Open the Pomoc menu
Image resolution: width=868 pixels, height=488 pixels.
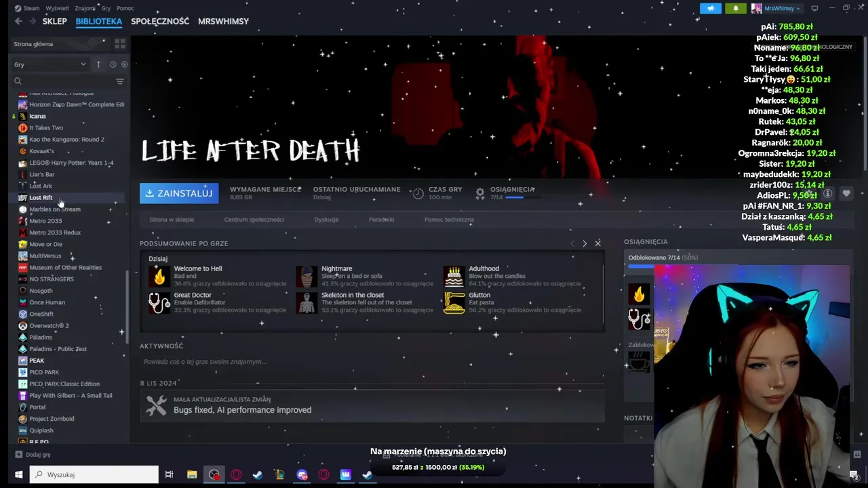coord(125,8)
